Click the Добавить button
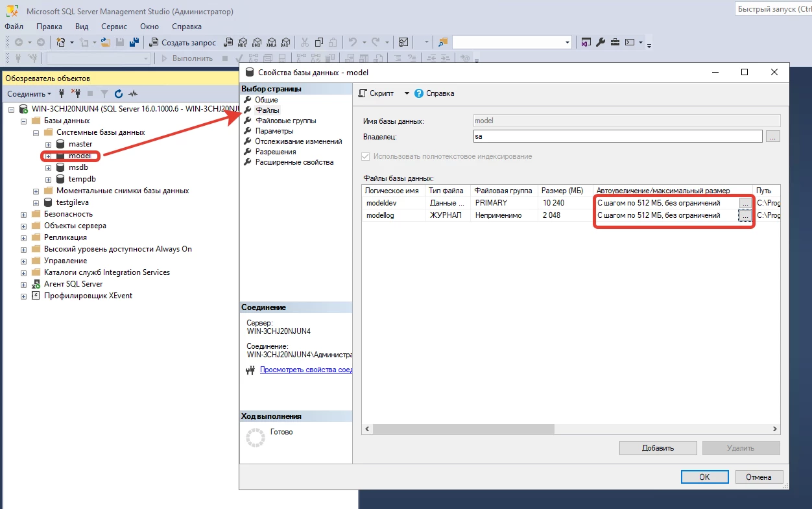Viewport: 812px width, 509px height. (658, 448)
